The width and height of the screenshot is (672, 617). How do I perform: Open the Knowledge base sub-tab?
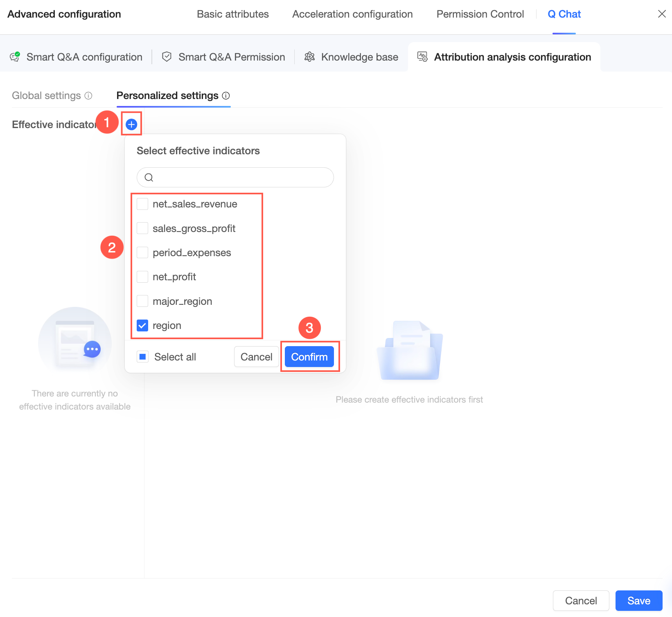[x=351, y=57]
